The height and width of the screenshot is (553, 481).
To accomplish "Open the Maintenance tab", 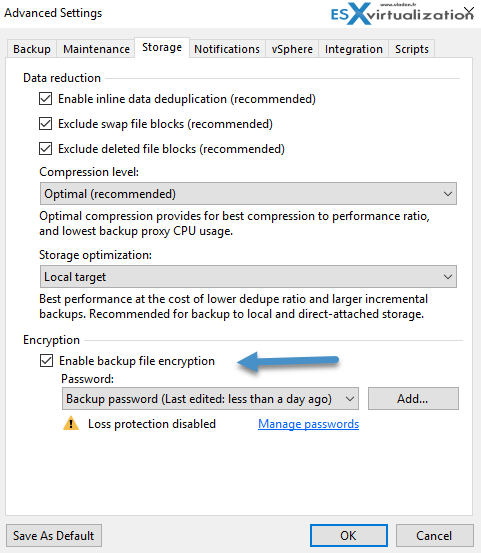I will (96, 49).
